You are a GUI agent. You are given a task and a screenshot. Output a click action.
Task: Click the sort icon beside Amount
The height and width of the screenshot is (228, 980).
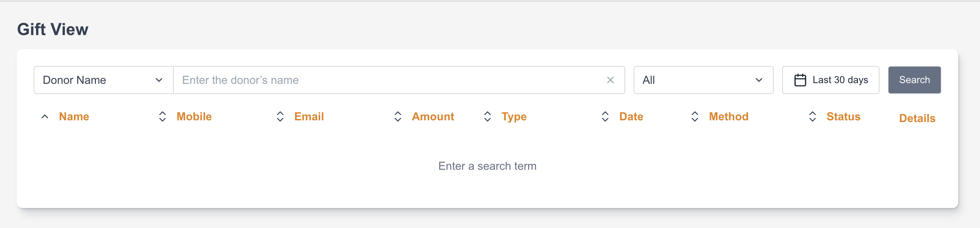(x=398, y=117)
